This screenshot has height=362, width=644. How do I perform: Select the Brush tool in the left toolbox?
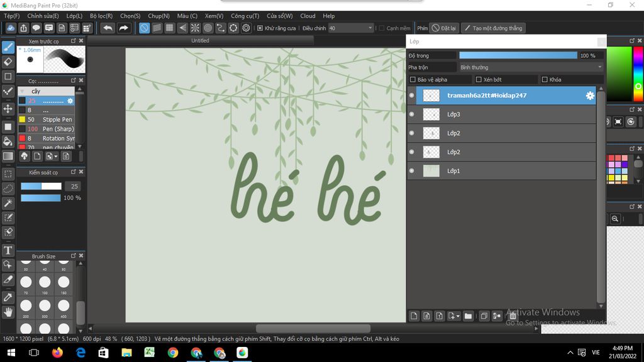click(8, 47)
